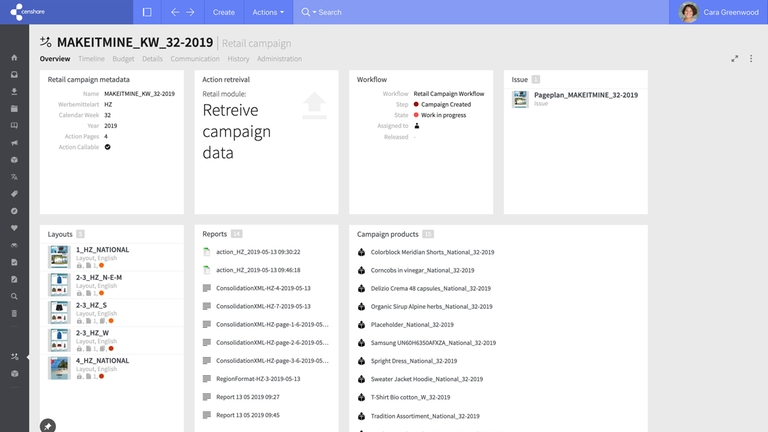This screenshot has height=432, width=768.
Task: Open layout 2-3_HZ_W
Action: [x=92, y=333]
